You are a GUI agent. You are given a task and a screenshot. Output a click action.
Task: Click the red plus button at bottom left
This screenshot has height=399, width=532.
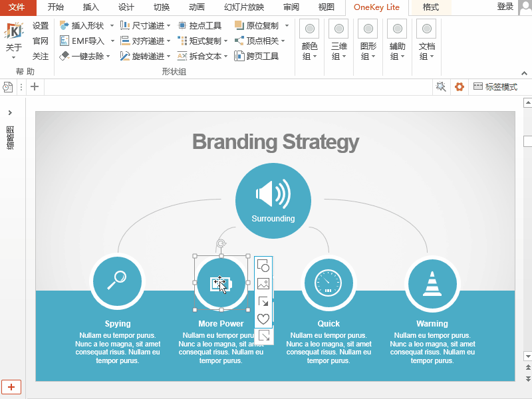(x=11, y=387)
